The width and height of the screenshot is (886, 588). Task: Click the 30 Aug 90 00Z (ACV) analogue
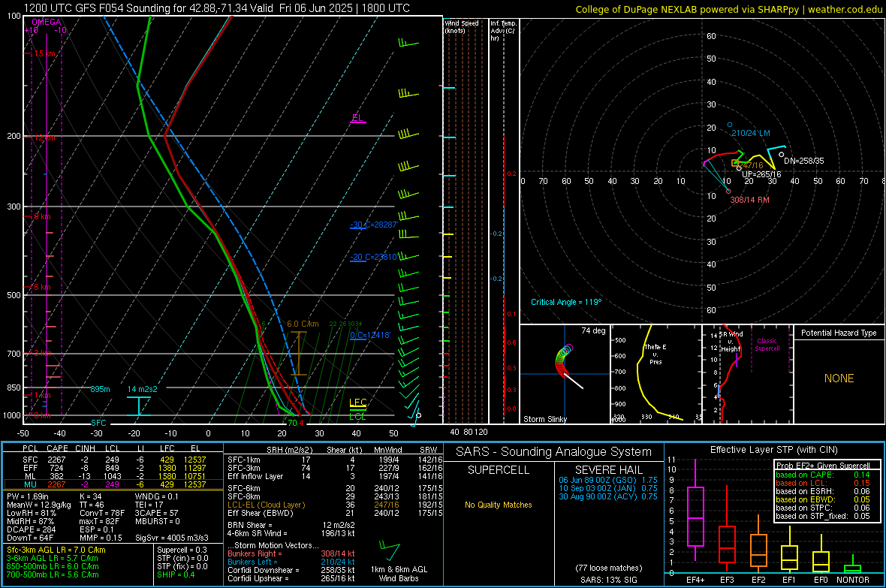(x=608, y=496)
